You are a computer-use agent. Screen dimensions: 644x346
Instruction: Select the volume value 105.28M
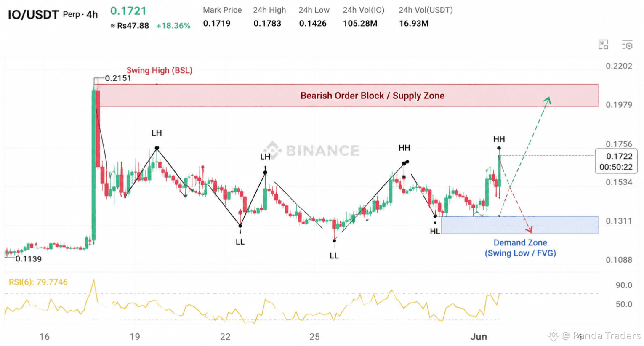(x=360, y=24)
